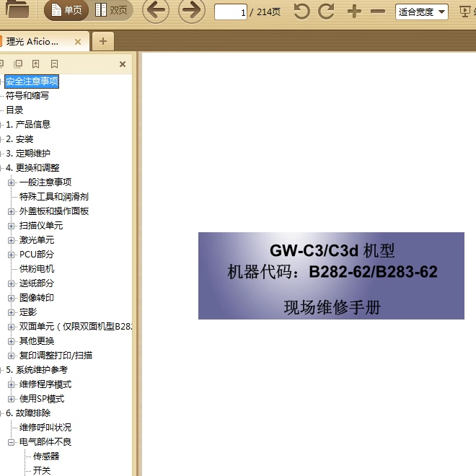Image resolution: width=476 pixels, height=476 pixels.
Task: Open the 适合宽度 zoom dropdown
Action: 422,12
